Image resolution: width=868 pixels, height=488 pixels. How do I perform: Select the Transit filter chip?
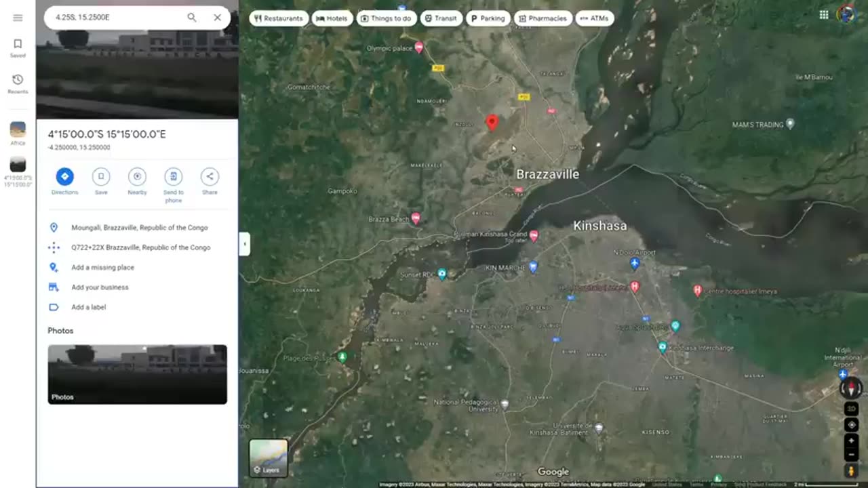[x=441, y=18]
